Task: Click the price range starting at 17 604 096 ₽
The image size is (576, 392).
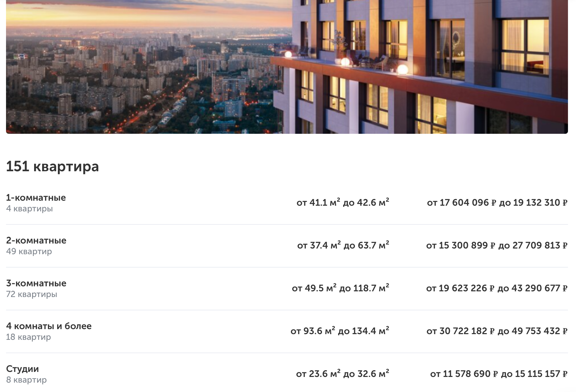Action: coord(497,203)
